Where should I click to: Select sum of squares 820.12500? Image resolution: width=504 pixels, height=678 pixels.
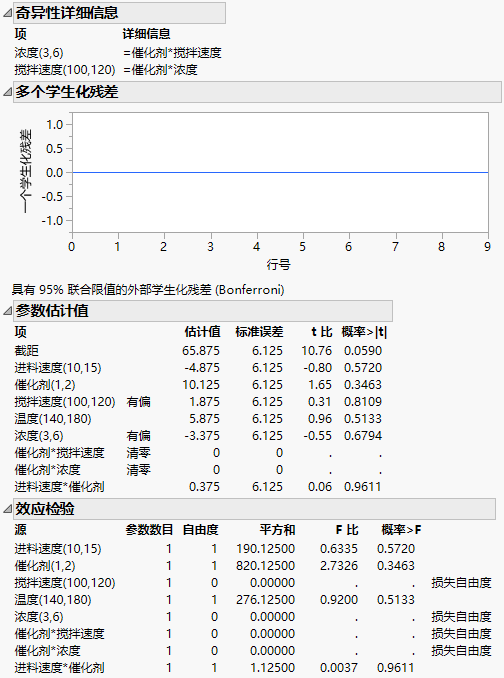pyautogui.click(x=265, y=566)
